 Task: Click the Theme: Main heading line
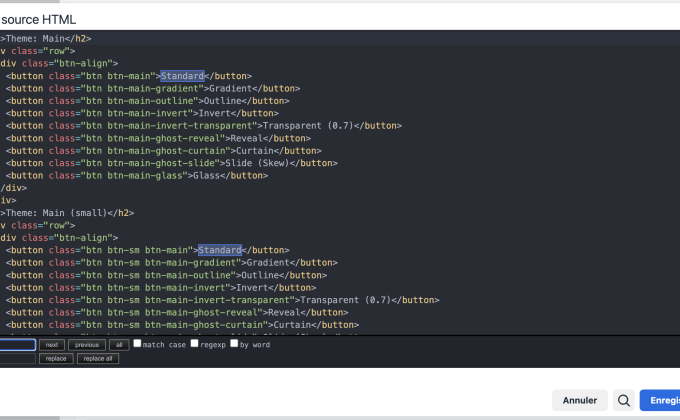point(46,39)
